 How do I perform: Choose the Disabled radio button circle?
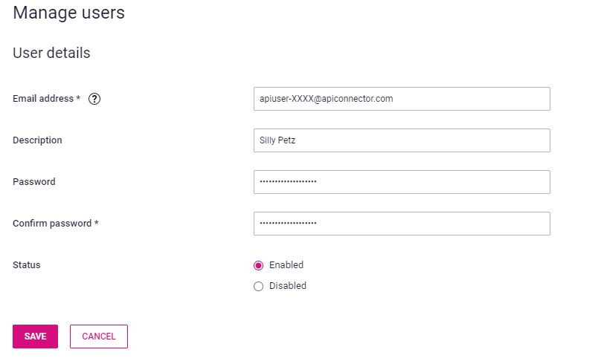(x=258, y=286)
